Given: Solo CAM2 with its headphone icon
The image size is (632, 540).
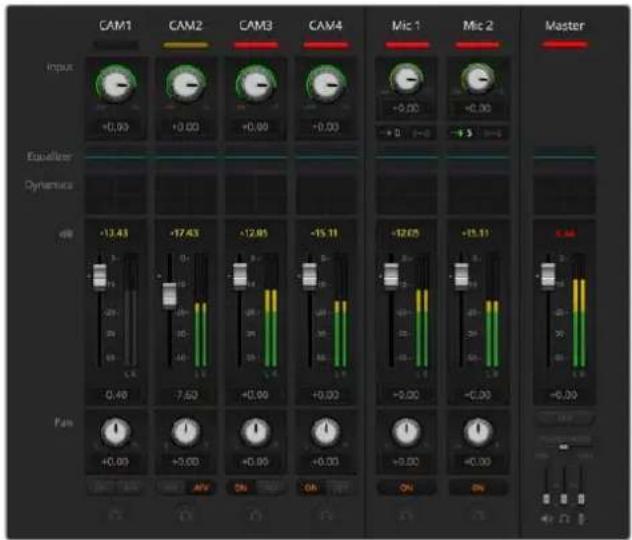Looking at the screenshot, I should tap(185, 515).
